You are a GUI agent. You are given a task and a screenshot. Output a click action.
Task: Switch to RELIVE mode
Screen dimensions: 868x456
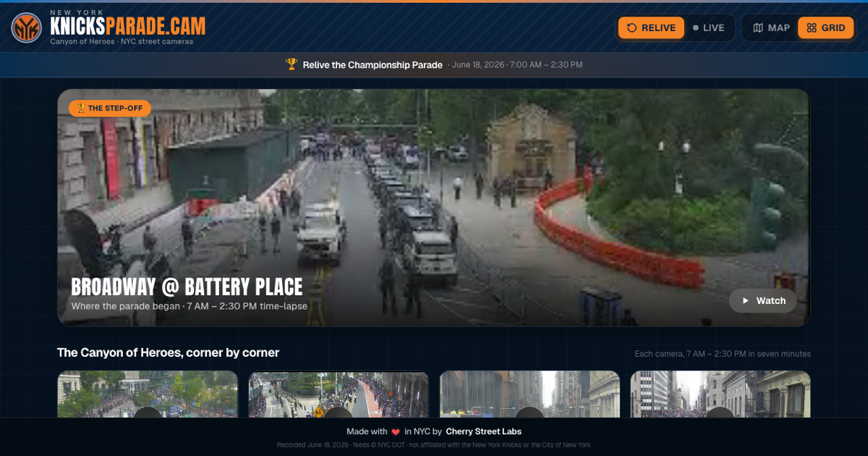(651, 28)
